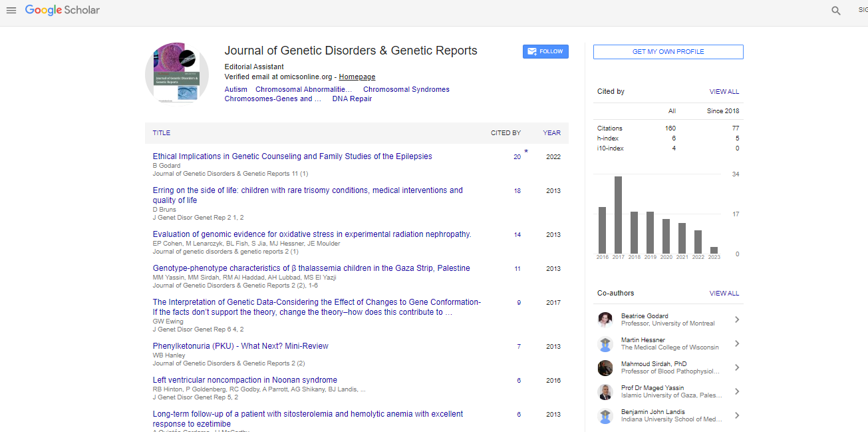Open the hamburger main menu
This screenshot has width=868, height=432.
pyautogui.click(x=11, y=11)
